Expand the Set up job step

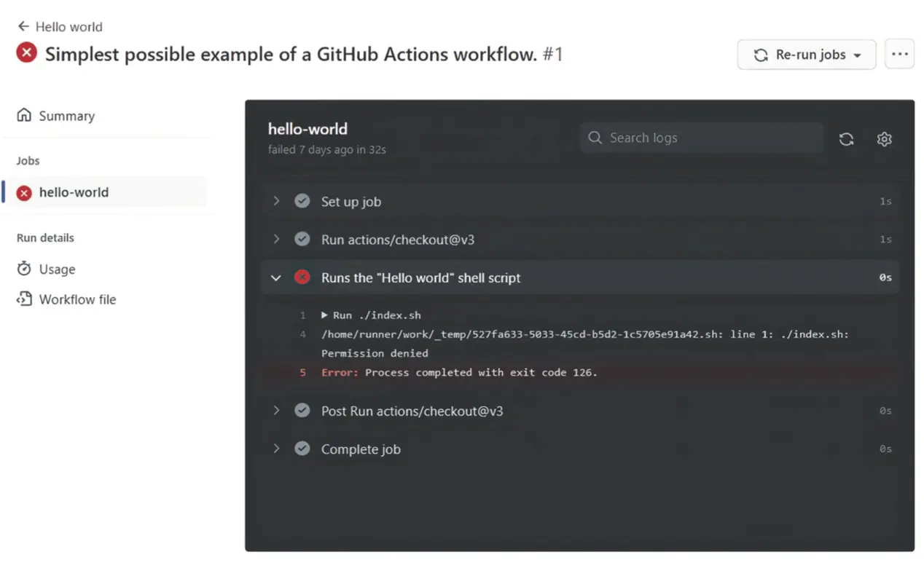276,201
